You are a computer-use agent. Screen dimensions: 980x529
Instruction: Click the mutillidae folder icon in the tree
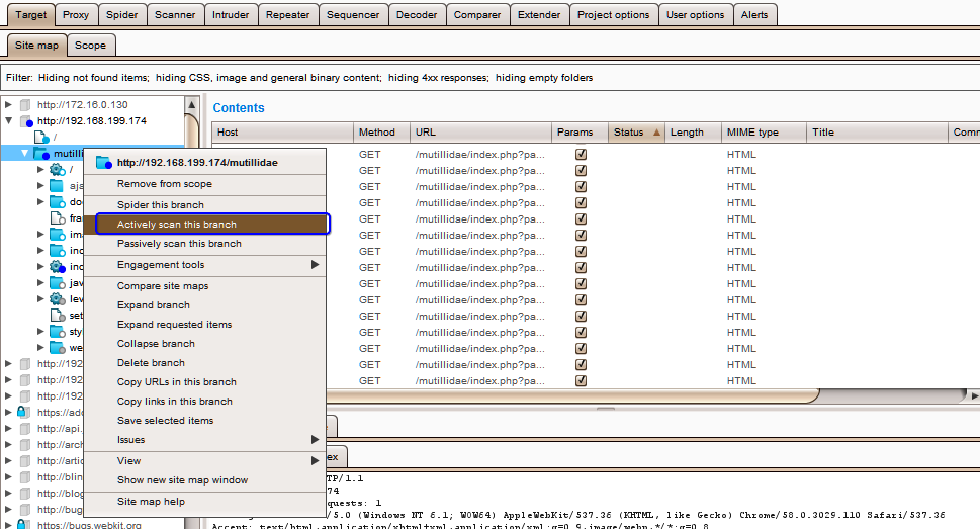(41, 153)
